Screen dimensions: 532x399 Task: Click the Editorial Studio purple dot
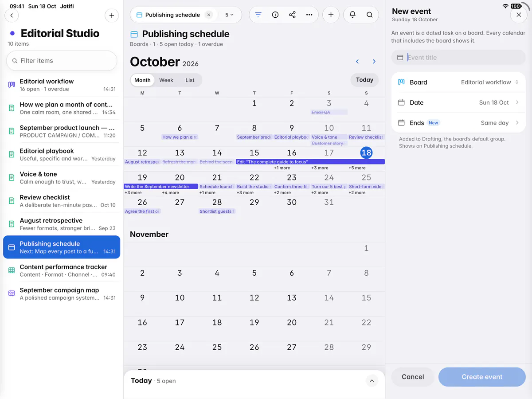[12, 33]
